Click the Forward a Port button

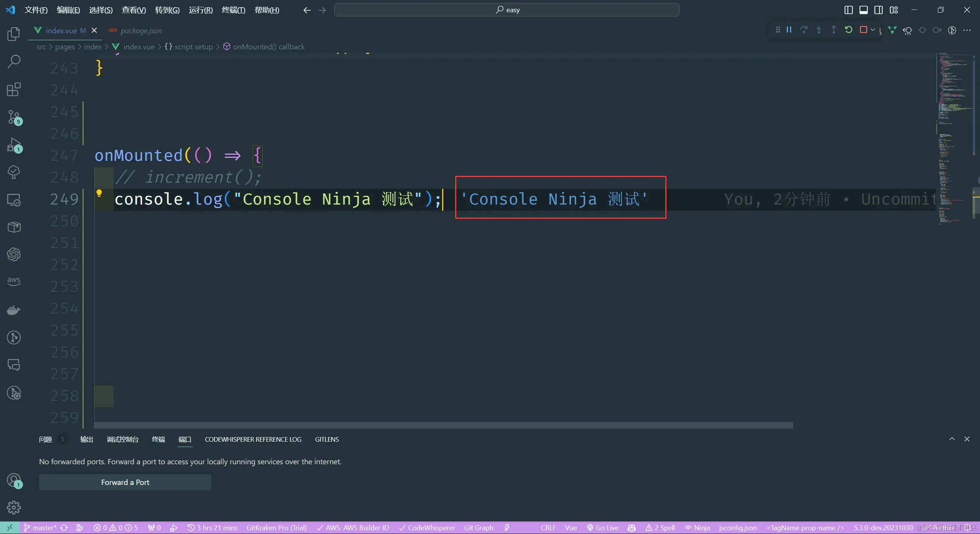(x=125, y=482)
